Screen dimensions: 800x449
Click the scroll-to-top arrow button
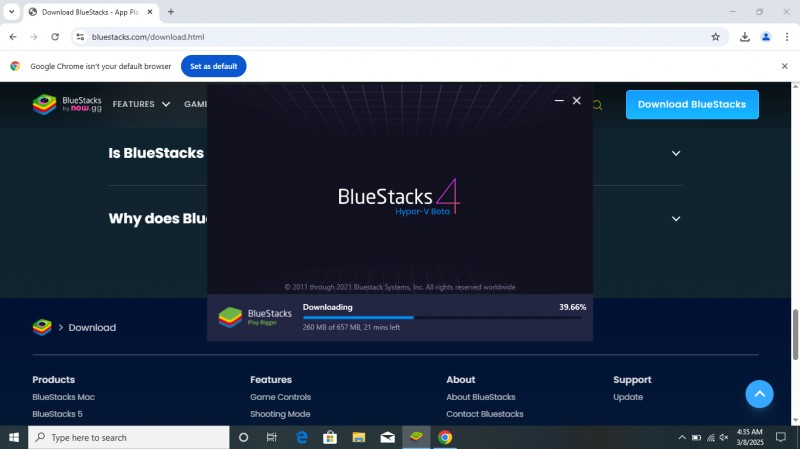point(759,394)
